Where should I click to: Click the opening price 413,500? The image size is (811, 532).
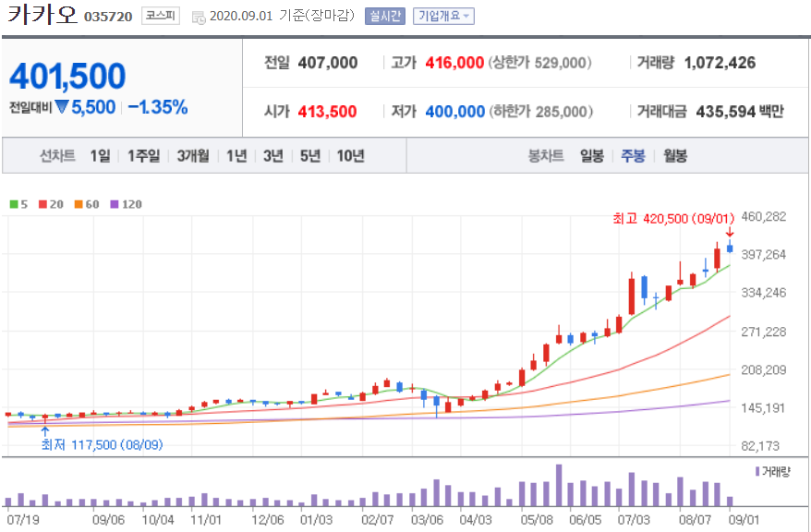click(x=327, y=111)
